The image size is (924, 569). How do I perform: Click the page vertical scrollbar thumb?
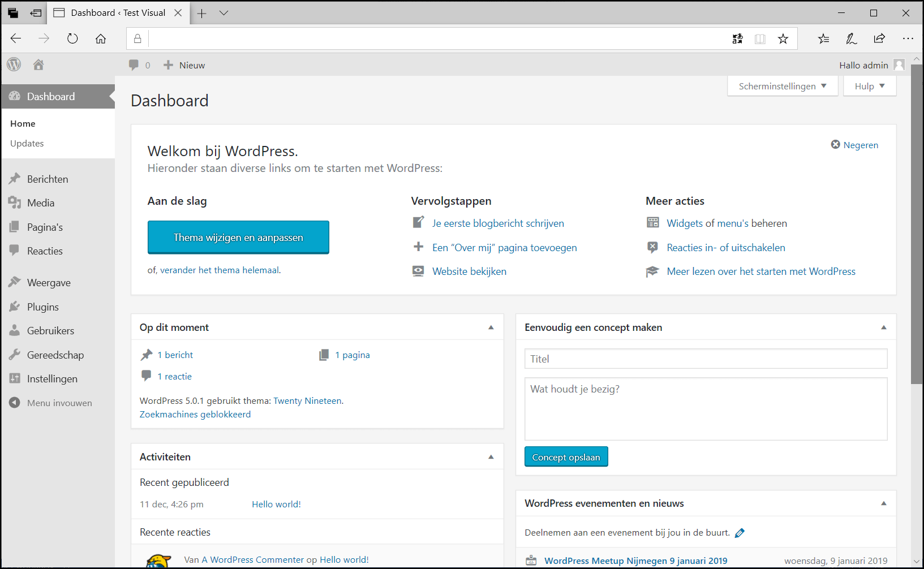pos(917,225)
